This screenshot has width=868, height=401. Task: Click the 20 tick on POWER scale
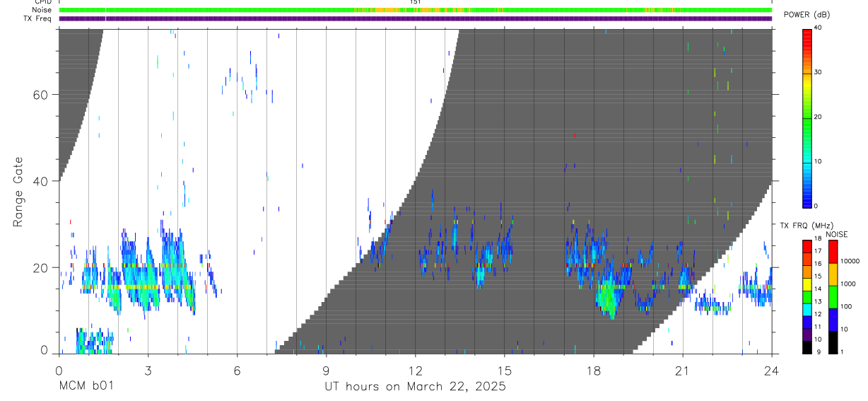[816, 117]
